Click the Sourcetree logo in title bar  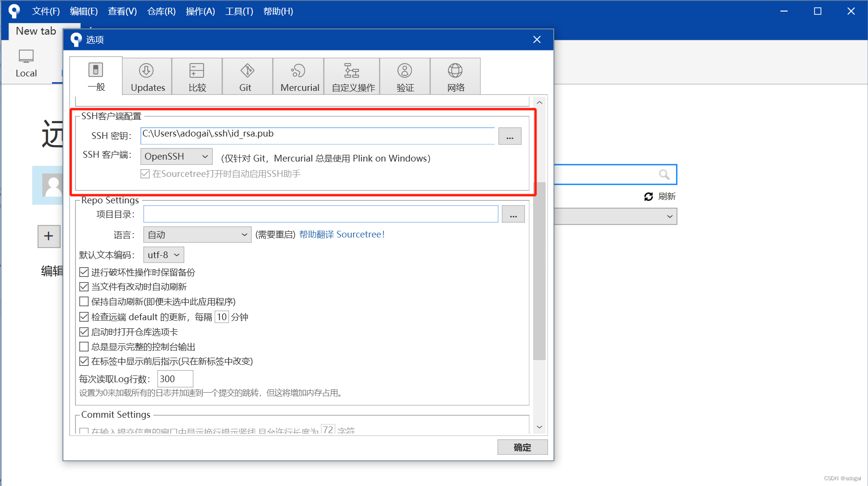pos(14,11)
